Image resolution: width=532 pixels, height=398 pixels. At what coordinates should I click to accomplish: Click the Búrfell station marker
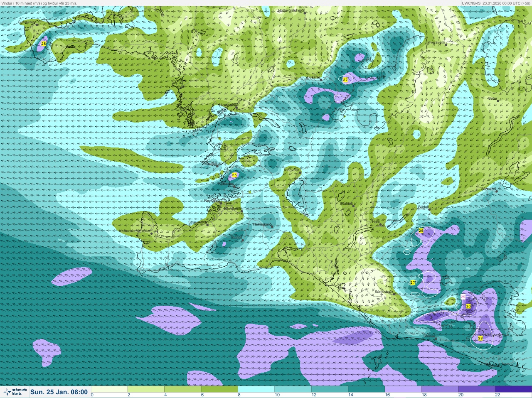[x=429, y=209]
